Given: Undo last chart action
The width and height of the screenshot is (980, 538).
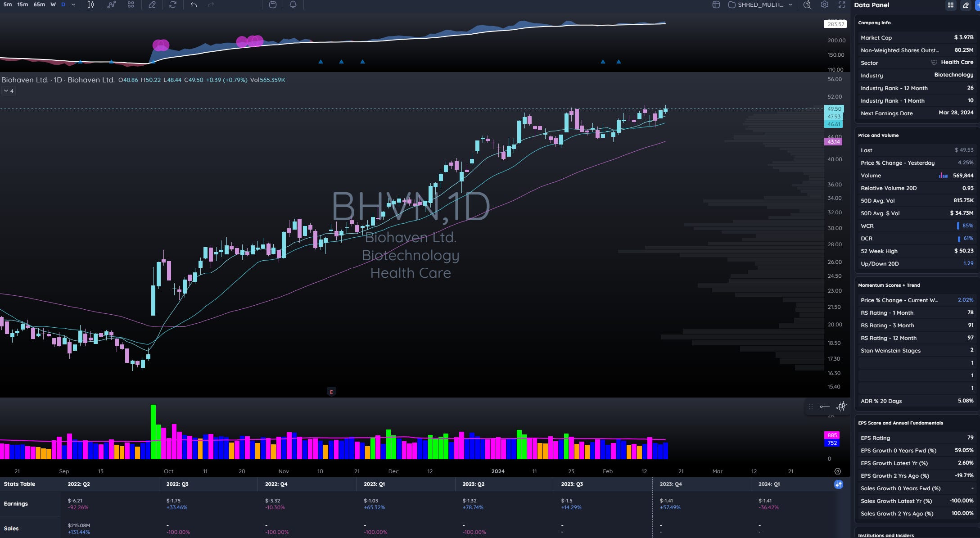Looking at the screenshot, I should pos(194,5).
